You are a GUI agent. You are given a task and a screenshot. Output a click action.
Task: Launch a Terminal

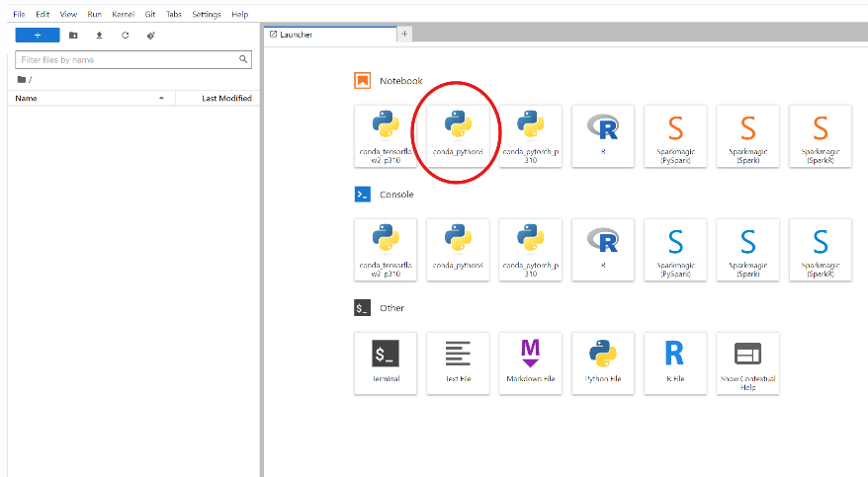click(x=386, y=363)
